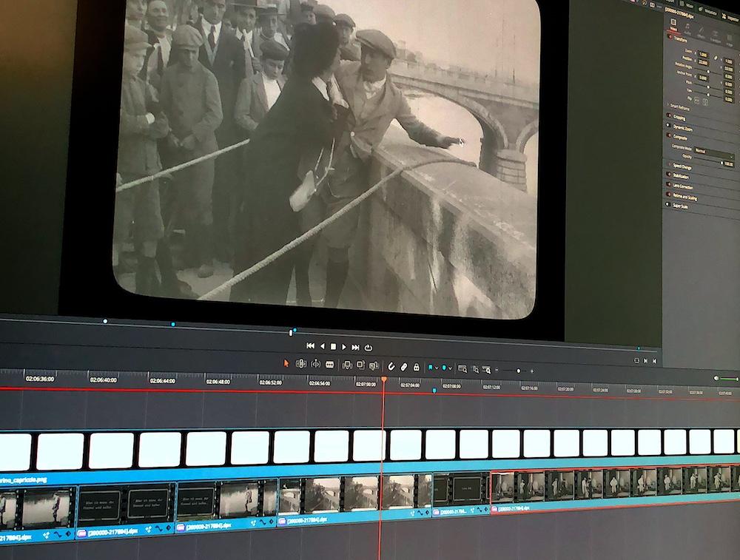Screen dimensions: 740x560
Task: Open the Video tab in Inspector
Action: point(673,24)
